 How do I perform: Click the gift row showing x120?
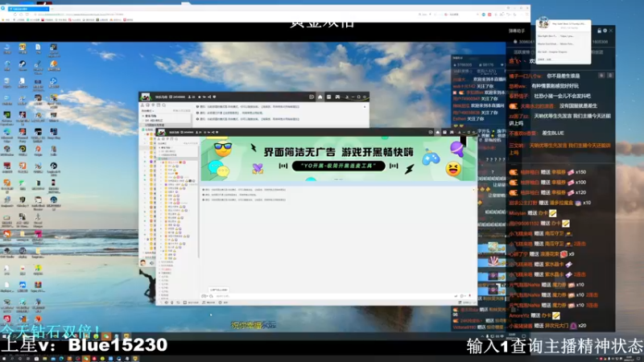tap(547, 192)
